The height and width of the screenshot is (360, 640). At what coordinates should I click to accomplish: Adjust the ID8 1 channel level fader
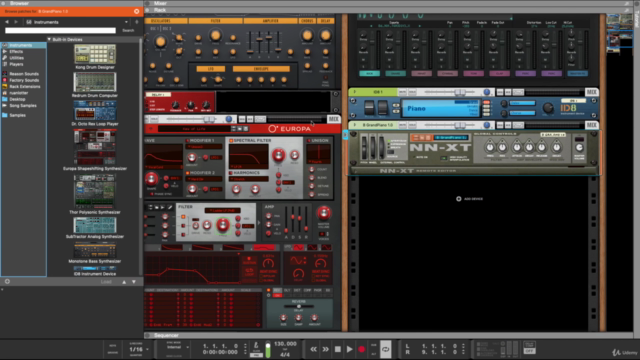tap(460, 92)
